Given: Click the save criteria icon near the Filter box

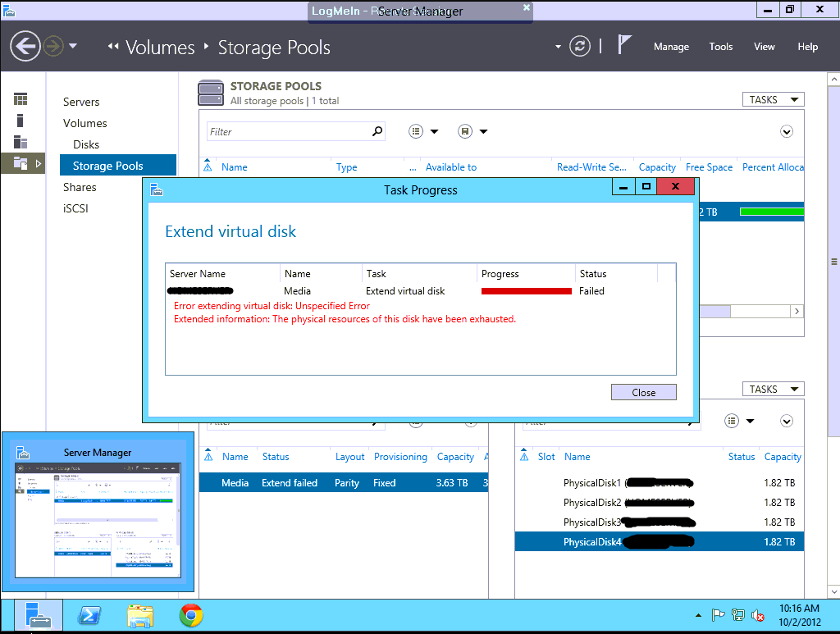Looking at the screenshot, I should click(x=463, y=131).
